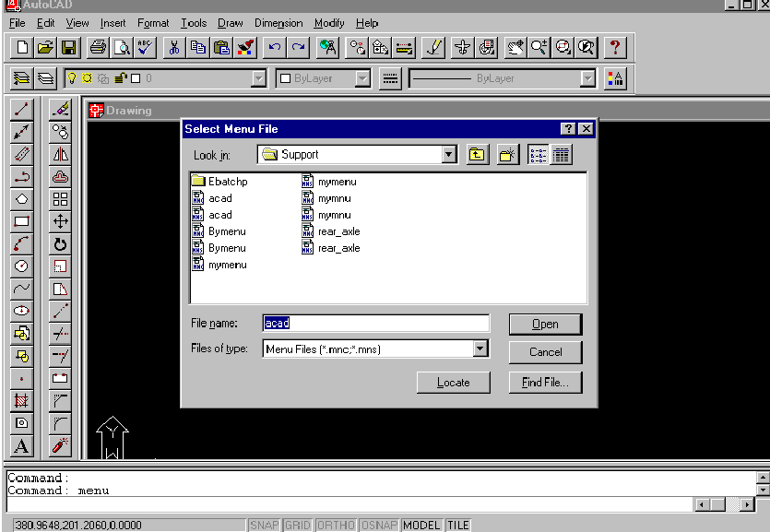Expand the ByLayer color control dropdown

click(x=362, y=78)
